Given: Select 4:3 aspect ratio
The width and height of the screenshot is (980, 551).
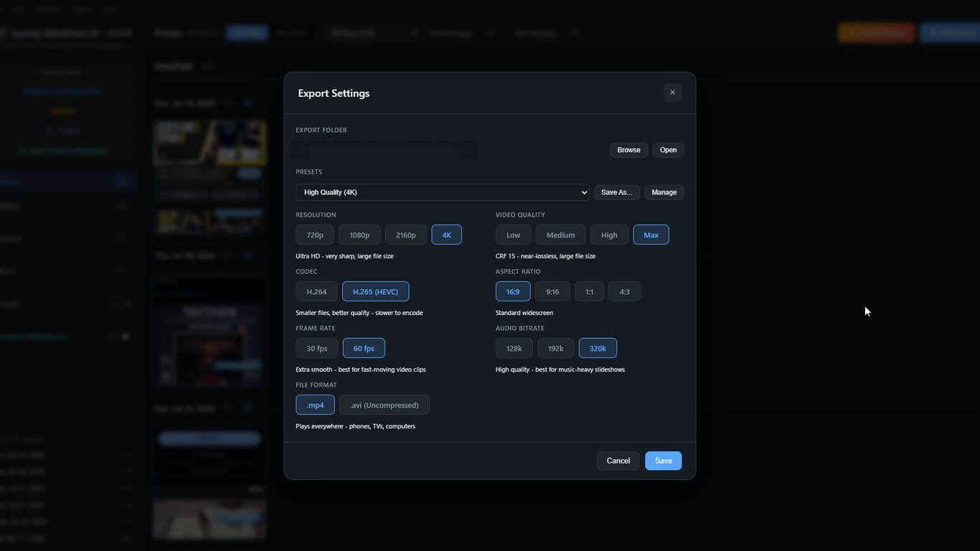Looking at the screenshot, I should (624, 291).
